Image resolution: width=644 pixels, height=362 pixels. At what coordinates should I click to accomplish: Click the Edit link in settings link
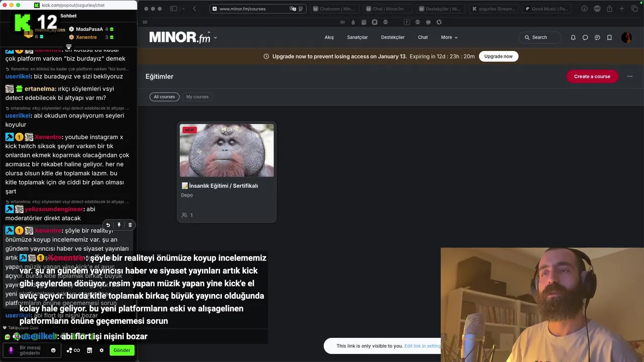[x=423, y=346]
